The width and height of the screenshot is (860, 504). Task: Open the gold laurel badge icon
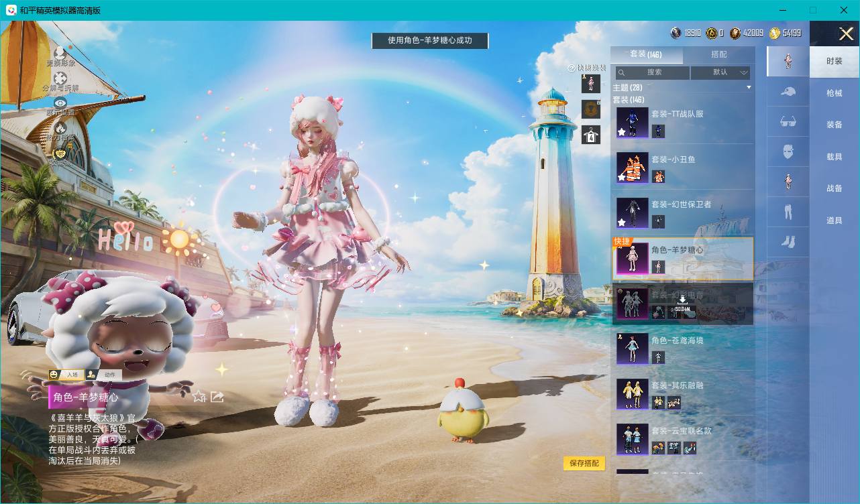[60, 153]
